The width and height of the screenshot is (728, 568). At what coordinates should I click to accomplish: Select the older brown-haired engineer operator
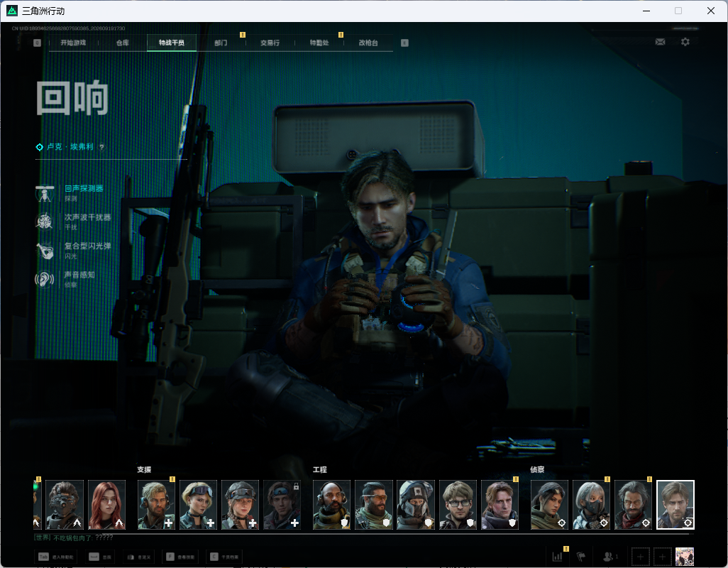pos(500,505)
